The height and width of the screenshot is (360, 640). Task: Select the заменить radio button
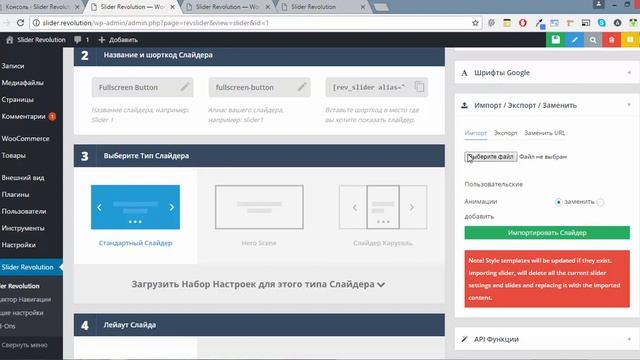[x=558, y=202]
